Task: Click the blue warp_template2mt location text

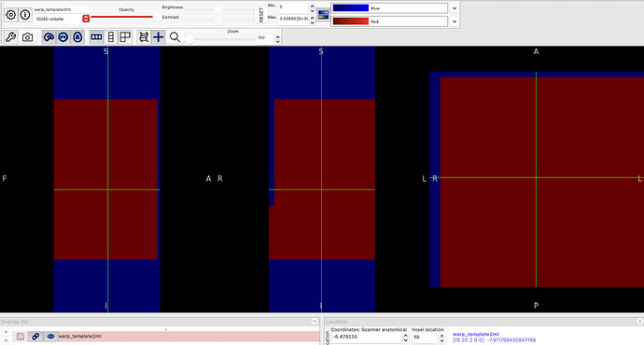Action: (x=476, y=335)
